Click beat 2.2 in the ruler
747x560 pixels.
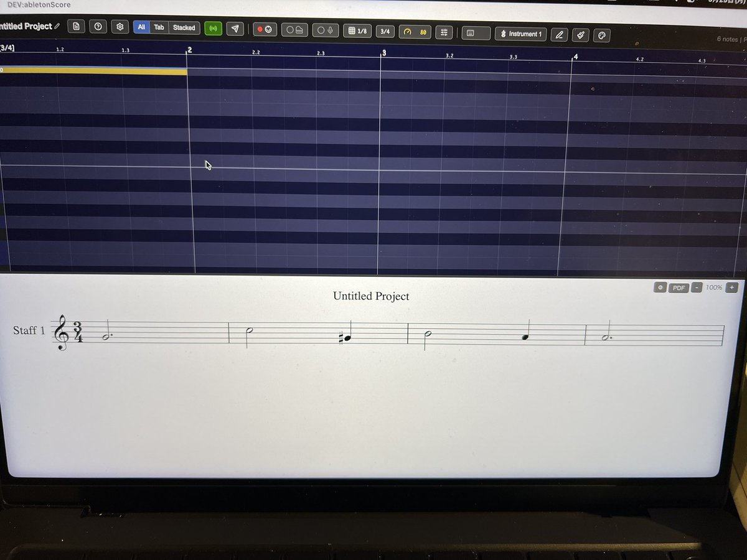point(256,53)
